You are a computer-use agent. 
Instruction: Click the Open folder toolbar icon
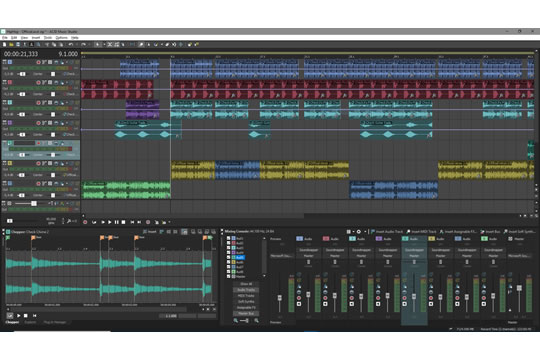pyautogui.click(x=11, y=44)
